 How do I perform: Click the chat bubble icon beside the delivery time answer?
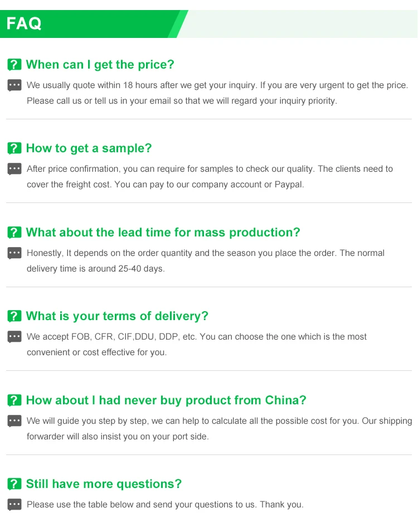(14, 253)
